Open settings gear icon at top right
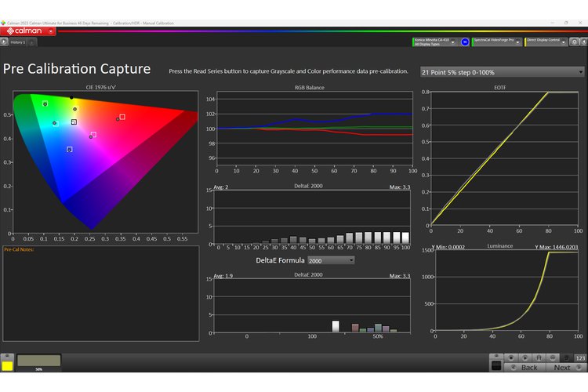Screen dimensions: 588x392 tap(575, 41)
